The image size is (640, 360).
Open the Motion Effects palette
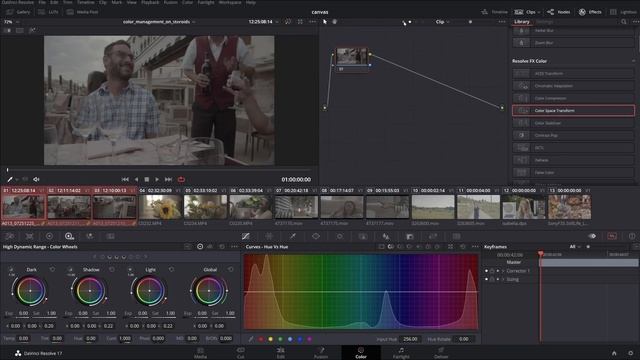coord(110,236)
